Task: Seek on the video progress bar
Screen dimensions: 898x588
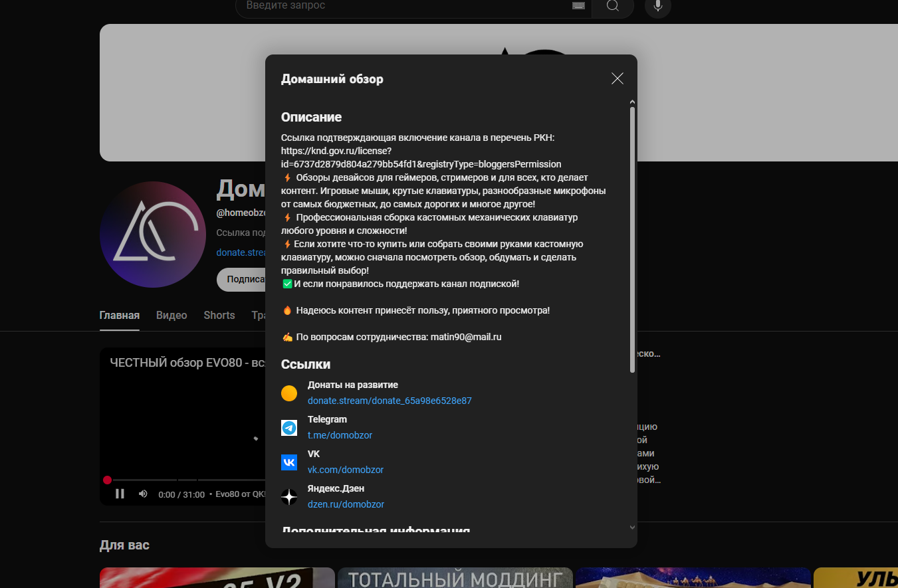Action: pos(186,480)
